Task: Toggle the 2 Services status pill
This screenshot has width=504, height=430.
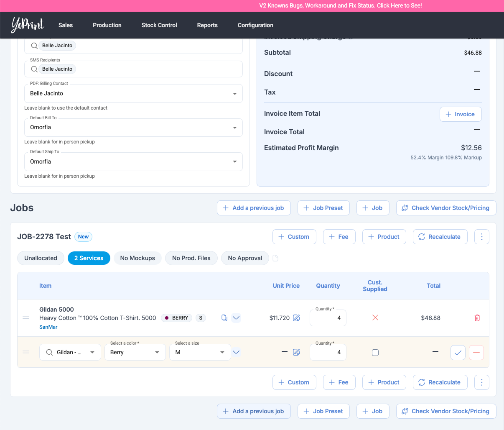Action: click(89, 258)
